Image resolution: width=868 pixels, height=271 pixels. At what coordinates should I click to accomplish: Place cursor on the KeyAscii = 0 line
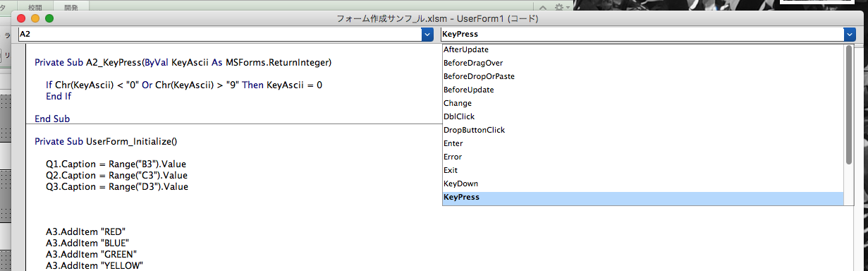point(184,85)
